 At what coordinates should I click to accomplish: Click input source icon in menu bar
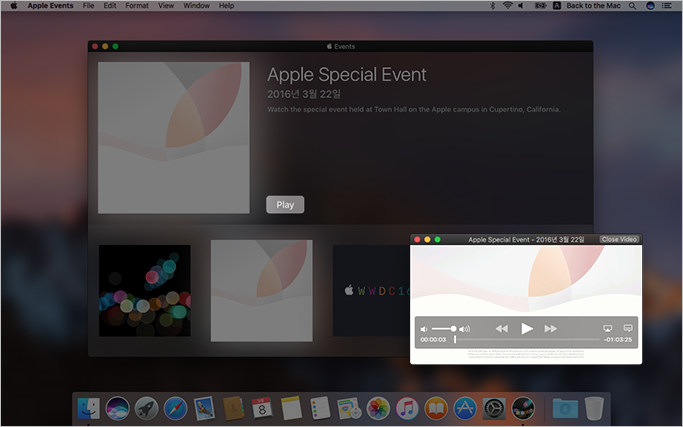557,6
